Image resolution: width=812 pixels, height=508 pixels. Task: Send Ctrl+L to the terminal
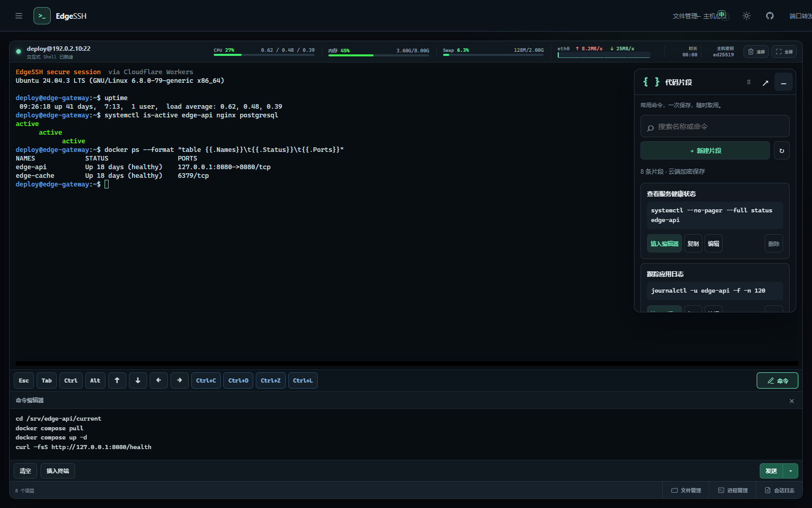(x=303, y=380)
